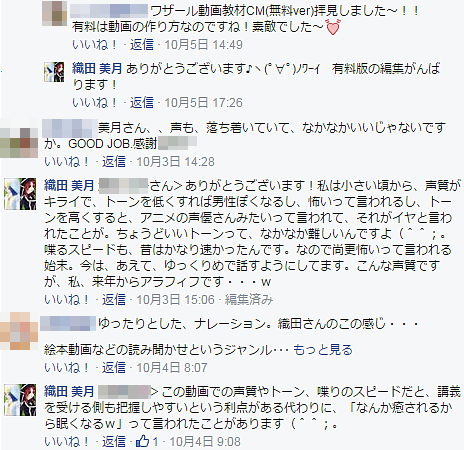Open 織田 美月 name link in 10月5日 17:26 reply
Viewport: 464px width, 450px height.
point(97,69)
